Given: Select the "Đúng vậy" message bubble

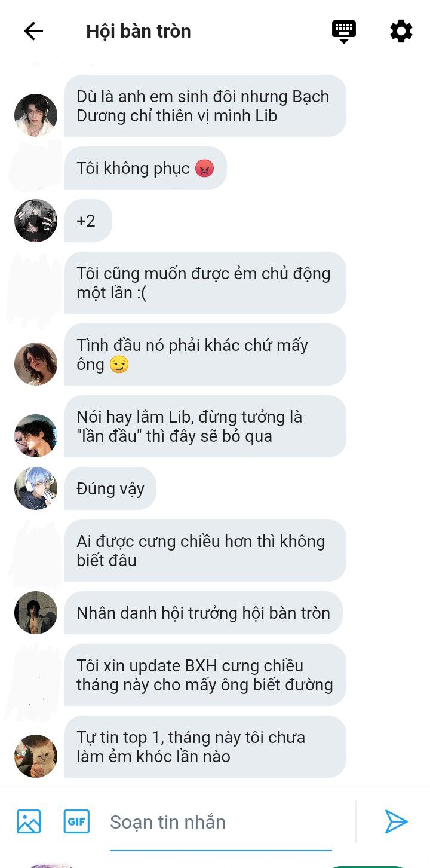Looking at the screenshot, I should [x=110, y=488].
